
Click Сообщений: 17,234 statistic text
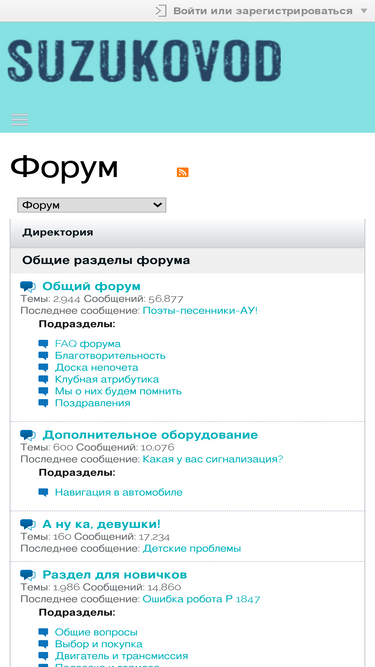122,537
